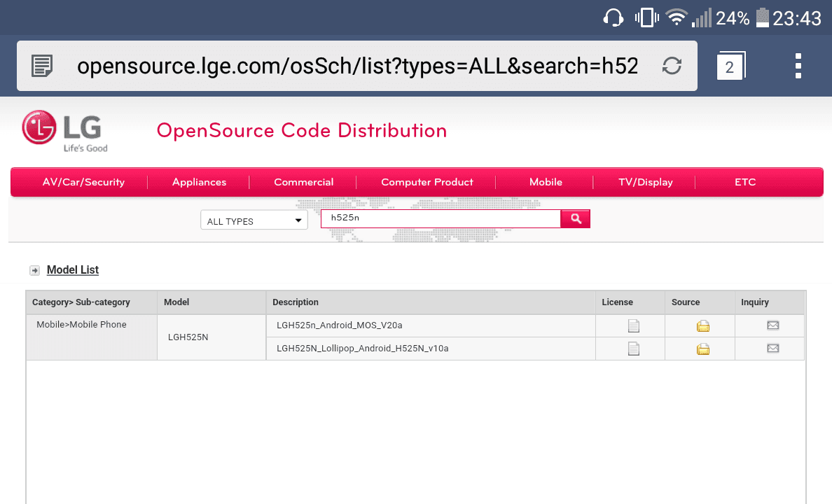Open the Appliances category

click(x=199, y=182)
